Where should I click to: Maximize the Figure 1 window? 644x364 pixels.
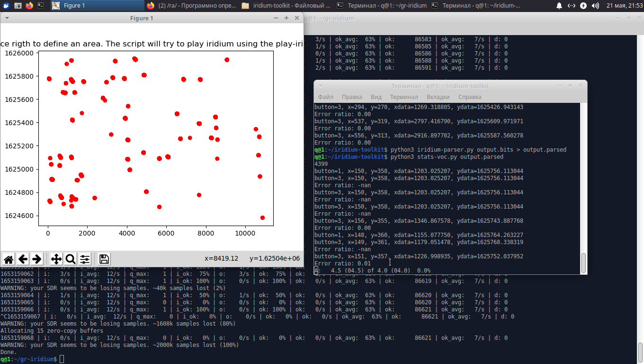(286, 18)
